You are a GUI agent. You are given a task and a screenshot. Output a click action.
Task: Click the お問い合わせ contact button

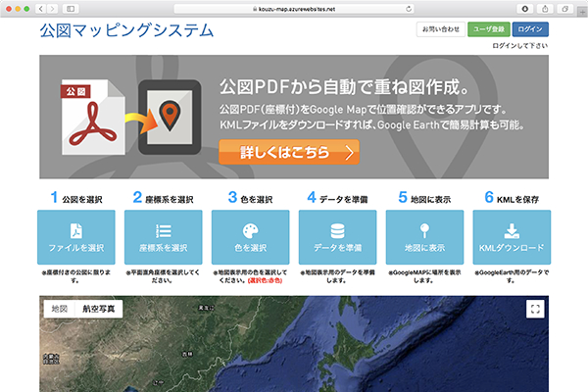(x=439, y=29)
